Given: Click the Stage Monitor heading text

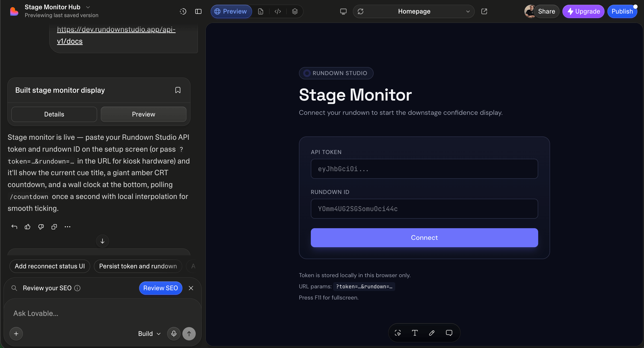Looking at the screenshot, I should tap(355, 95).
